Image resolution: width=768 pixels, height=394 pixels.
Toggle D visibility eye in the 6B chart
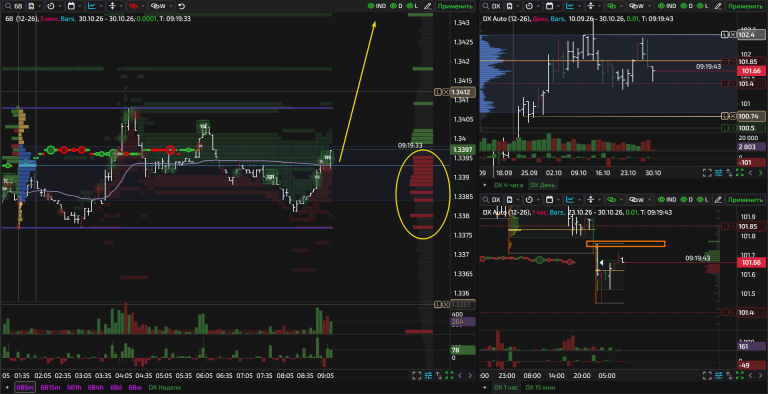pos(397,6)
